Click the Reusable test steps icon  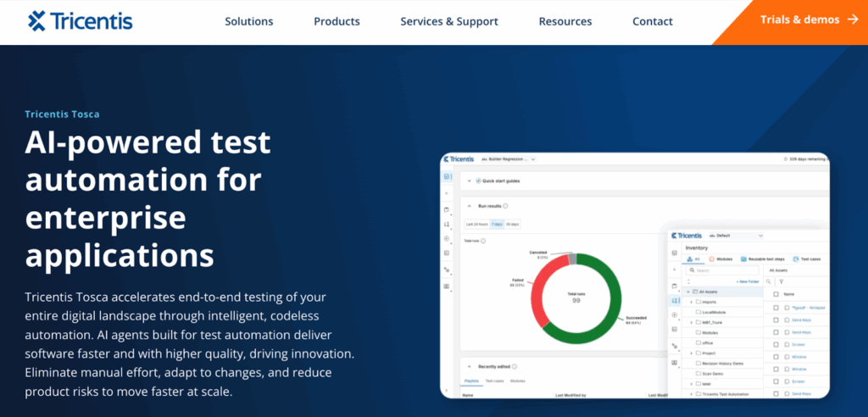[743, 259]
